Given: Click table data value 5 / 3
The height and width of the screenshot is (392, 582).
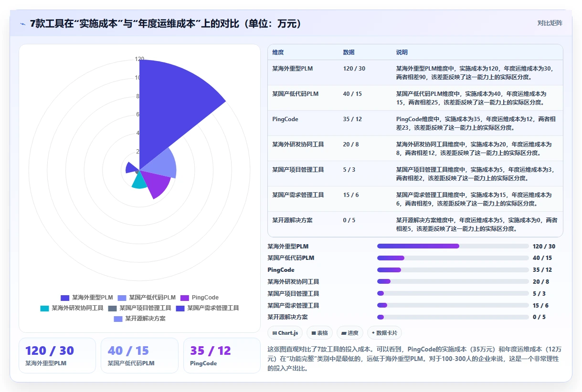Looking at the screenshot, I should pos(349,169).
